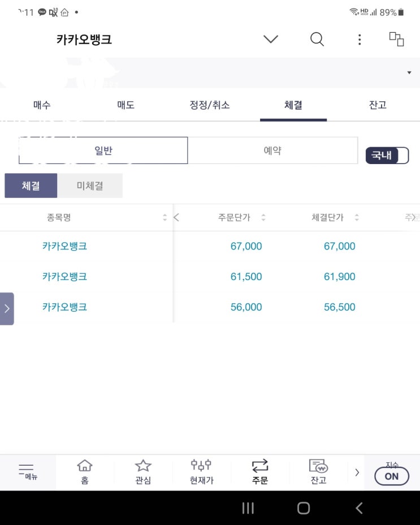Select the 체결 top tab
This screenshot has width=420, height=525.
pyautogui.click(x=293, y=105)
